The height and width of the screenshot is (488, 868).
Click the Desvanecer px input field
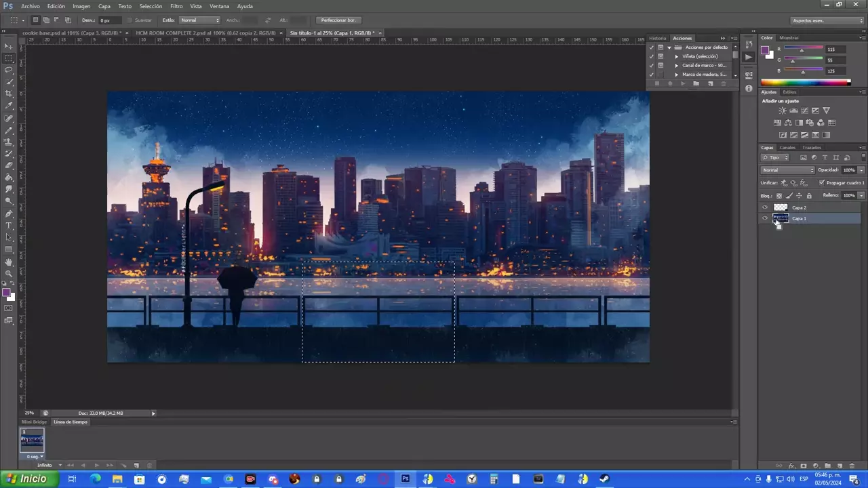[109, 20]
